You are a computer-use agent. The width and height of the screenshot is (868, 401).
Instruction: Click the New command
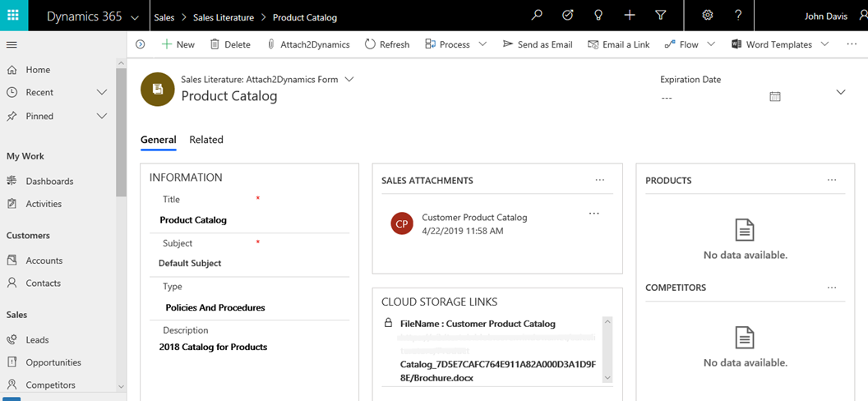coord(178,44)
